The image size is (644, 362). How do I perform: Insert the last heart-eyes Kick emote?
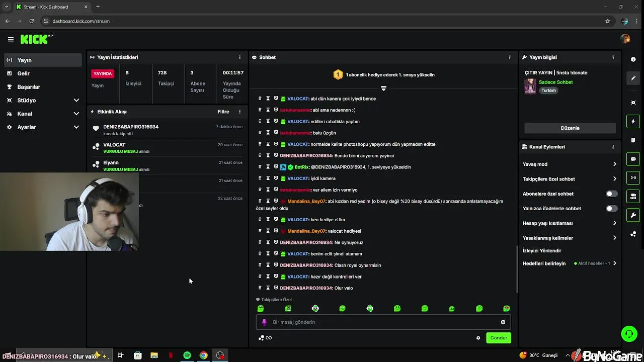507,309
